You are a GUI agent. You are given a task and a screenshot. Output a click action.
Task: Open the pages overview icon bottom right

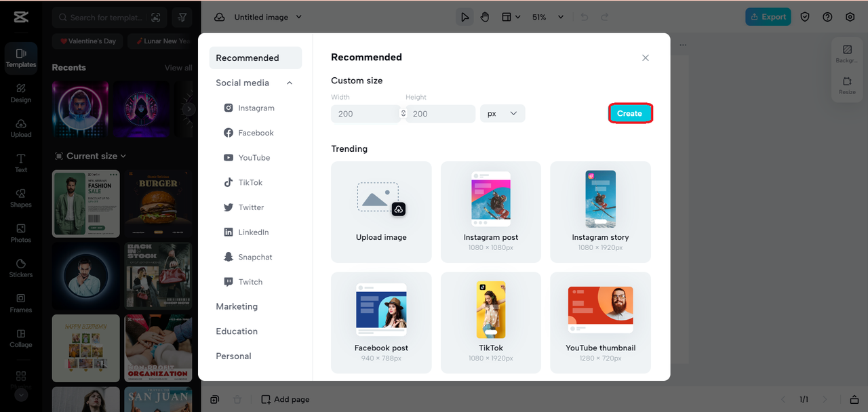(x=854, y=400)
